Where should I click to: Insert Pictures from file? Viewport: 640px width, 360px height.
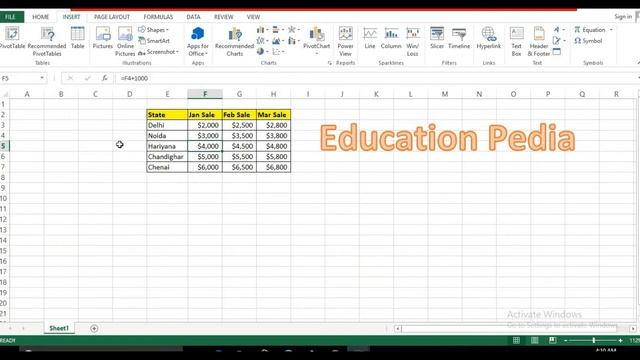102,38
